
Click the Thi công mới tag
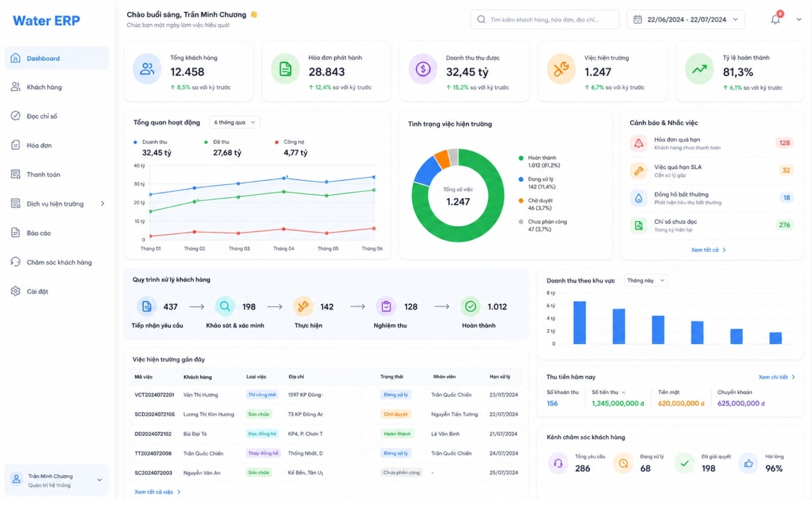coord(262,395)
